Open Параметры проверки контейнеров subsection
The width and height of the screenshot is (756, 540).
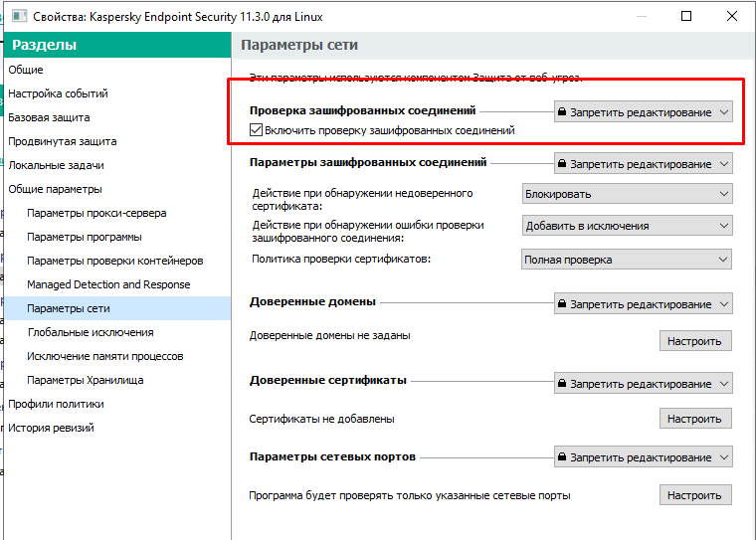[117, 261]
